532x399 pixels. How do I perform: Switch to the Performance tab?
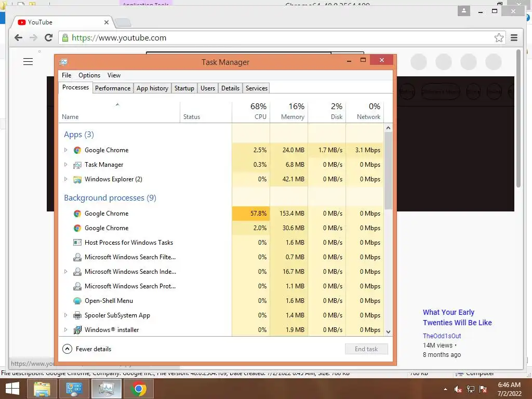click(113, 88)
